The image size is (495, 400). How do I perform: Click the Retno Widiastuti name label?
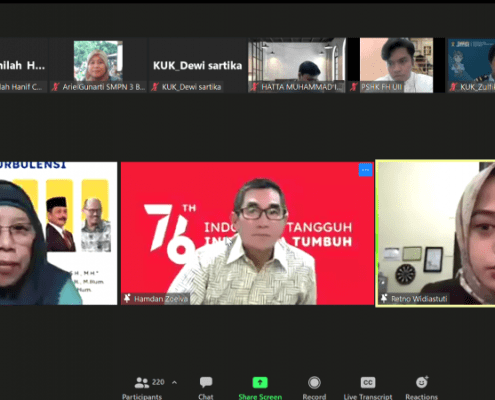click(x=419, y=299)
